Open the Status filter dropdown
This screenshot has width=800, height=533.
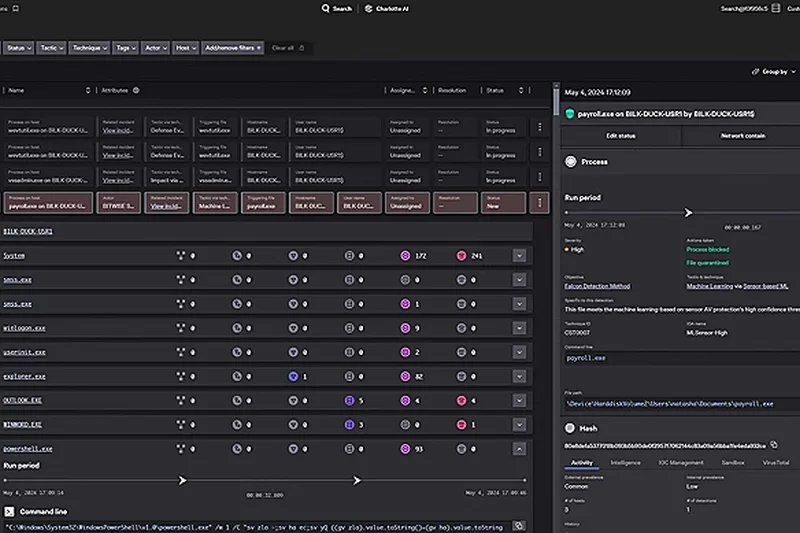[18, 47]
